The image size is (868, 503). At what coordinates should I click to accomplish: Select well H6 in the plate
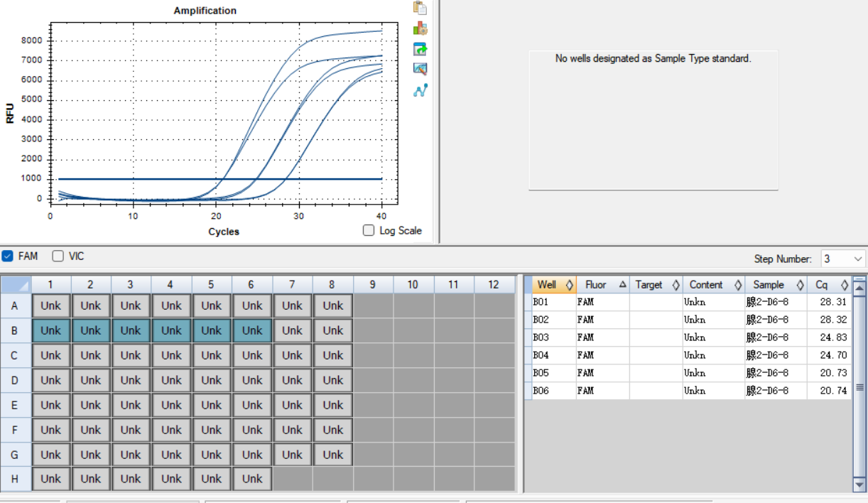click(252, 479)
